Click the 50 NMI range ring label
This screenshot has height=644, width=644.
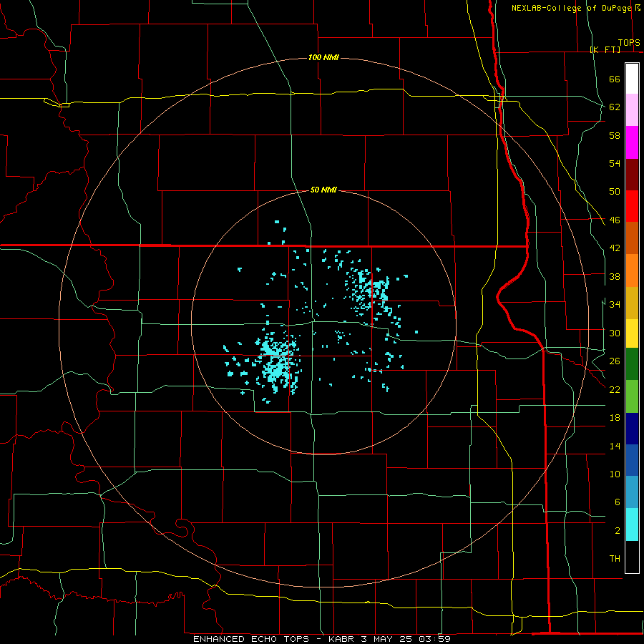[x=323, y=190]
